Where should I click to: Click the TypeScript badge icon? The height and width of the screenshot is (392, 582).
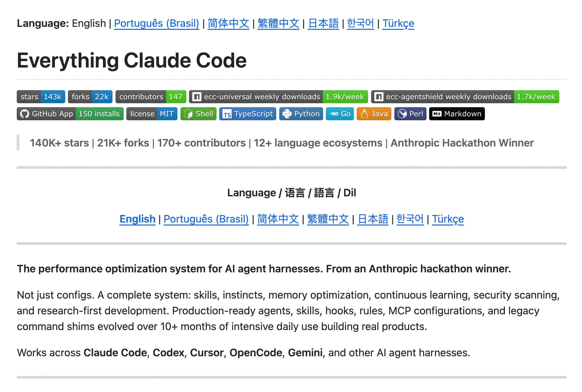point(227,114)
